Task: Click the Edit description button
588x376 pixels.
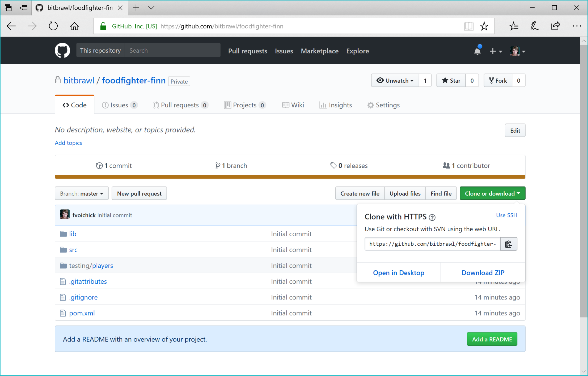Action: [x=515, y=130]
